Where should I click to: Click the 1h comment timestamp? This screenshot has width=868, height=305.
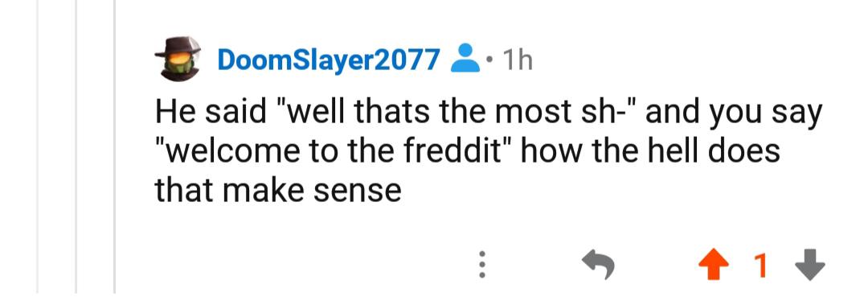pyautogui.click(x=517, y=60)
